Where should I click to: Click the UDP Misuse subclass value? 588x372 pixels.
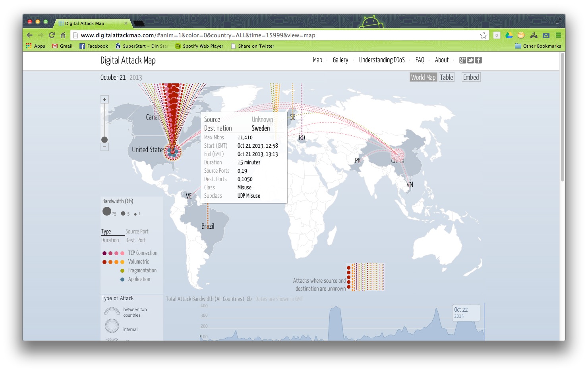tap(249, 196)
